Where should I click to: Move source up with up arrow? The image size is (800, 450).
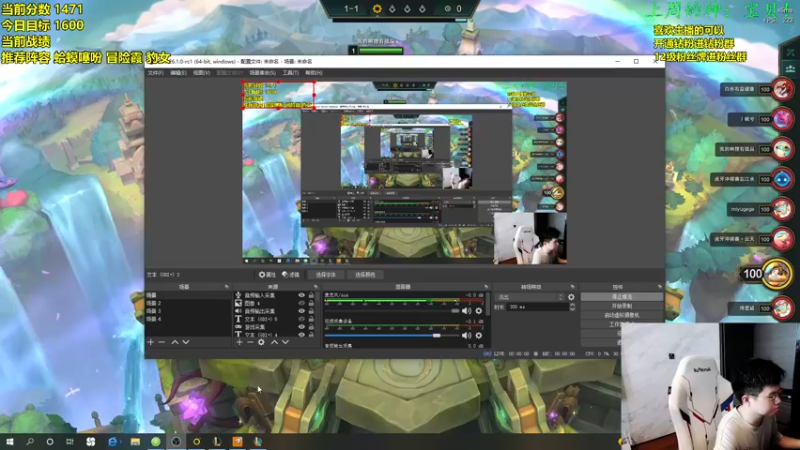pos(274,342)
